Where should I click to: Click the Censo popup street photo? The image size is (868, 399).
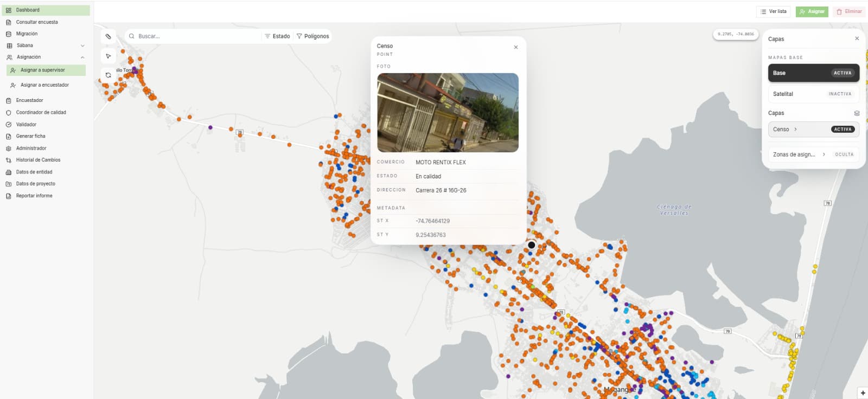coord(448,113)
